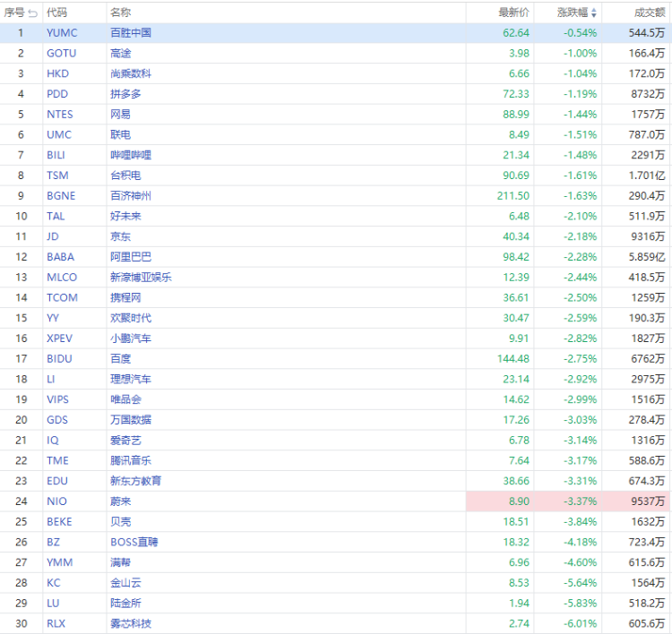The image size is (672, 634).
Task: Open 新濠博亚娱乐 stock name
Action: coord(141,278)
